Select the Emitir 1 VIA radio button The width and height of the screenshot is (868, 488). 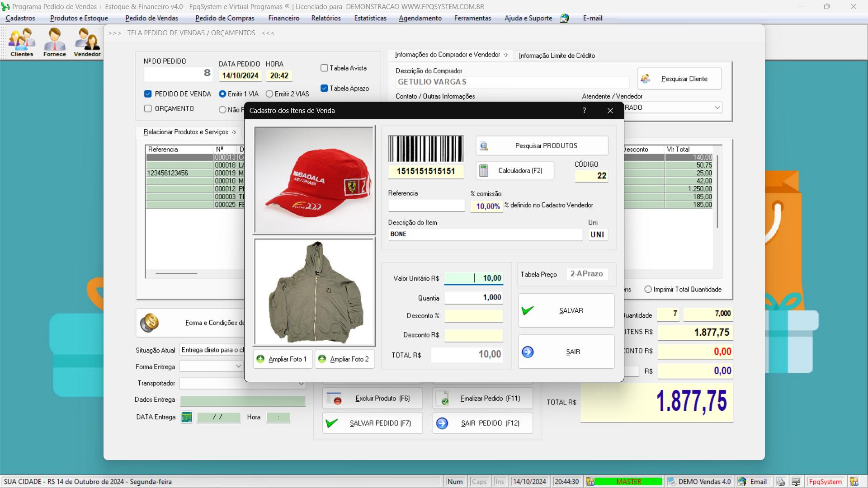click(222, 94)
